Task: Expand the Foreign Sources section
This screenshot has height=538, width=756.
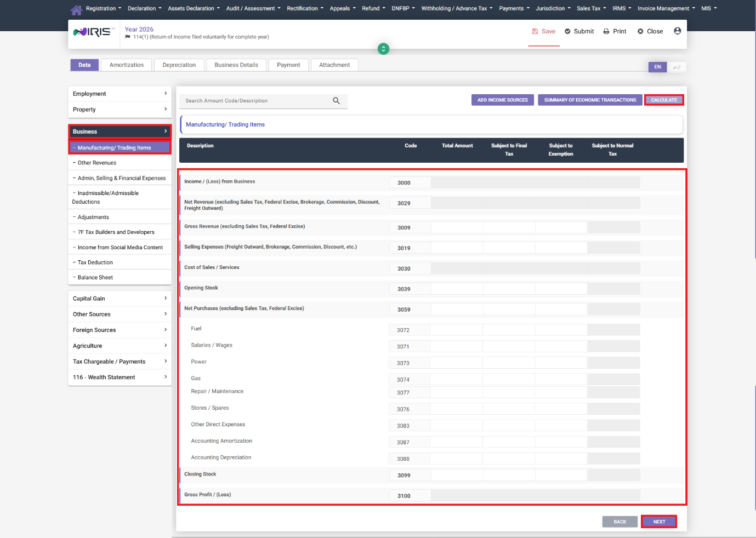Action: [120, 330]
